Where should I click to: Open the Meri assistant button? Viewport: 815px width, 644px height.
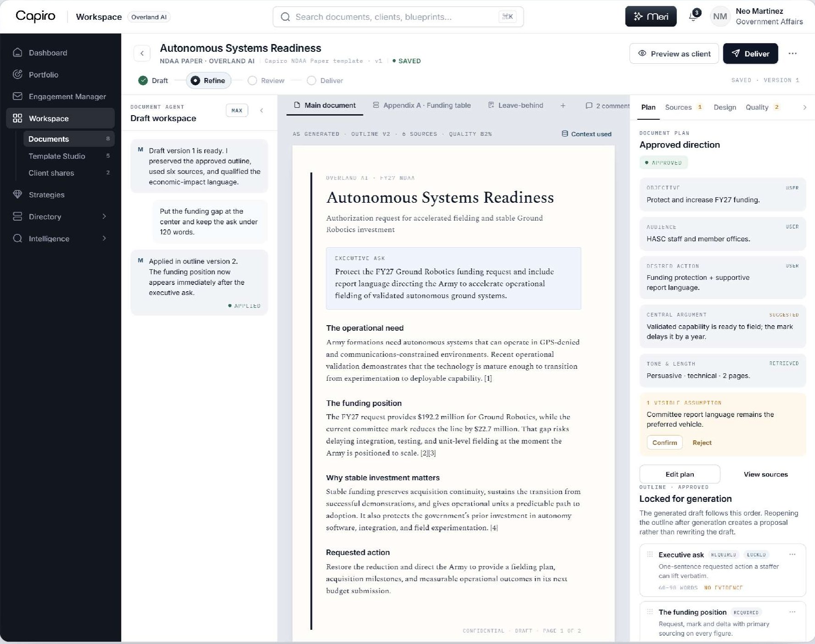click(651, 17)
